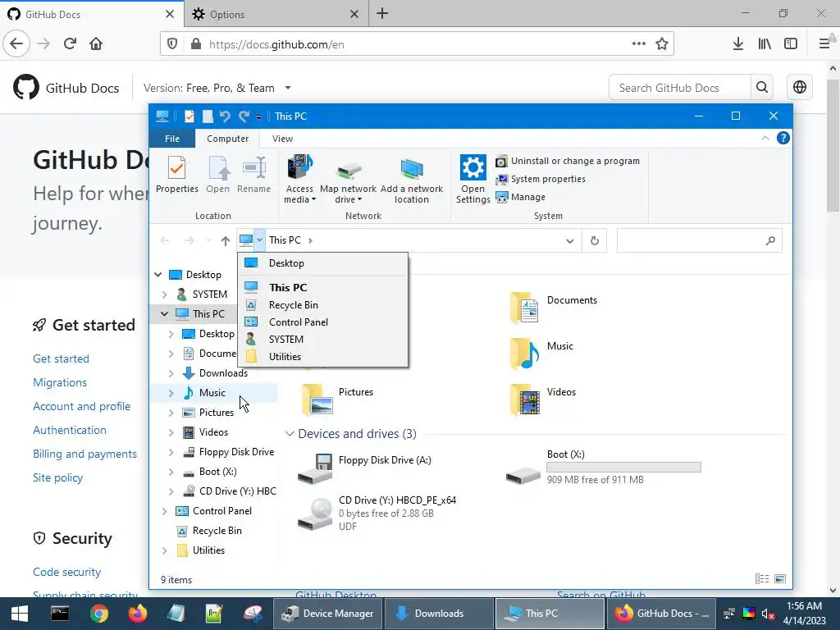Choose Recycle Bin in the location dropdown
Screen dimensions: 840x630
[322, 305]
